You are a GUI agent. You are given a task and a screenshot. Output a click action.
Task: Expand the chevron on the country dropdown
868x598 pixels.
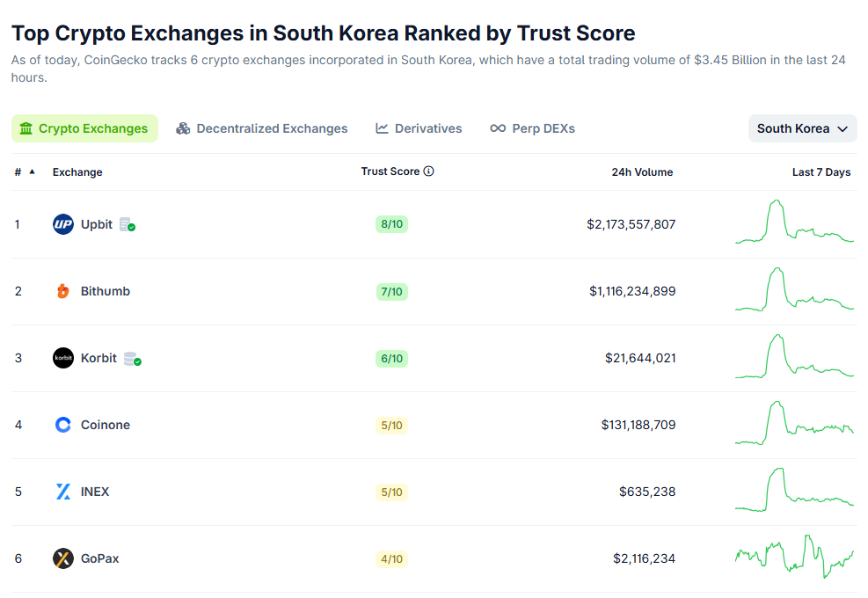(x=843, y=128)
